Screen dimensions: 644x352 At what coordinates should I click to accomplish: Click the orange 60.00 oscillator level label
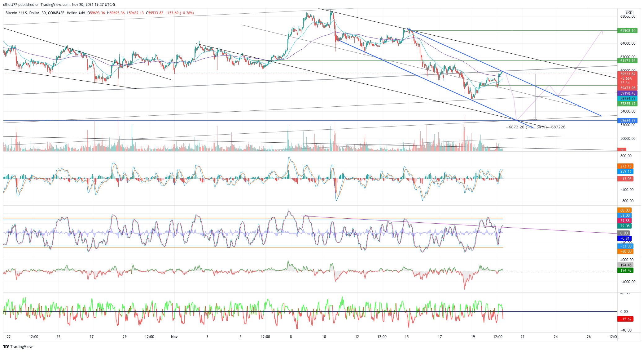point(625,210)
